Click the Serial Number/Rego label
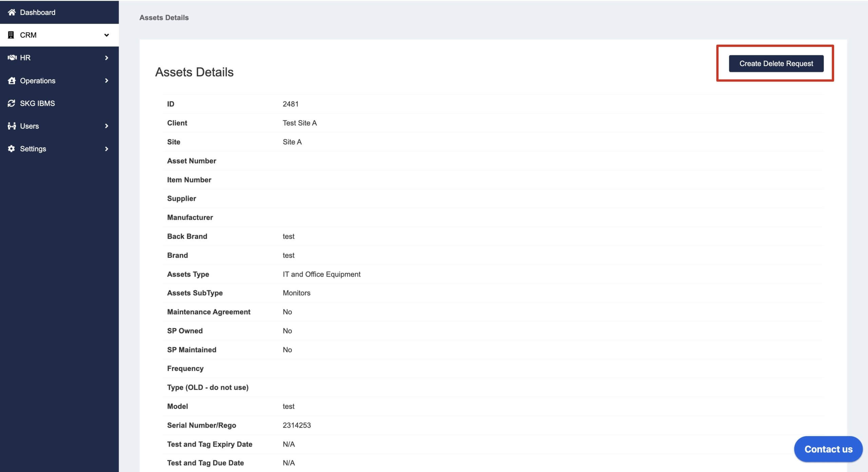 point(202,425)
